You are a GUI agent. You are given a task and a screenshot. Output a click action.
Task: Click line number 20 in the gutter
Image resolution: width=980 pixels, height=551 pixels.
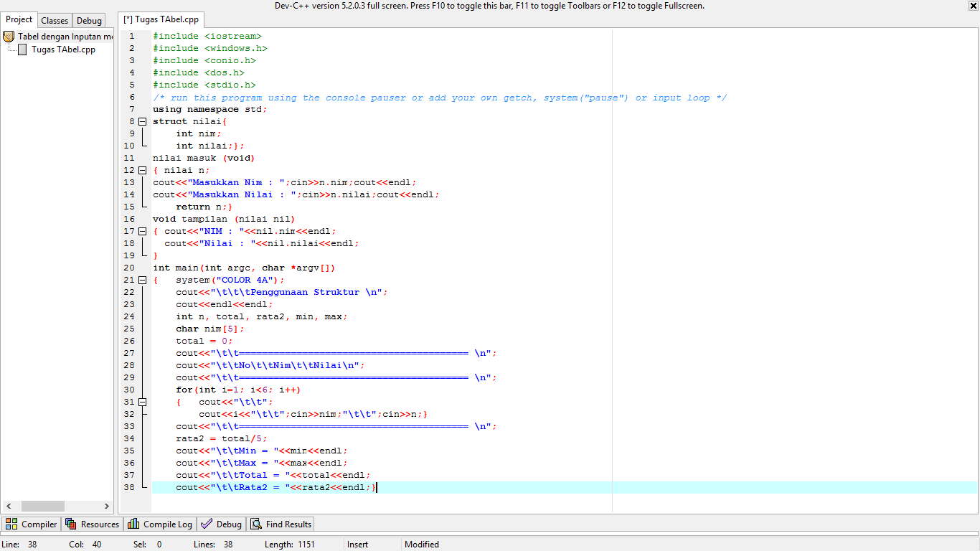(129, 268)
